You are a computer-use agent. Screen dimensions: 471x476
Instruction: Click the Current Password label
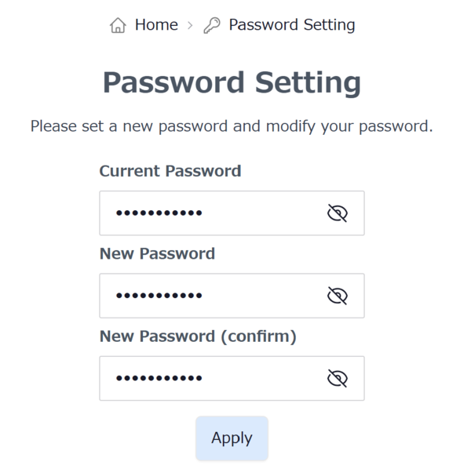(170, 171)
